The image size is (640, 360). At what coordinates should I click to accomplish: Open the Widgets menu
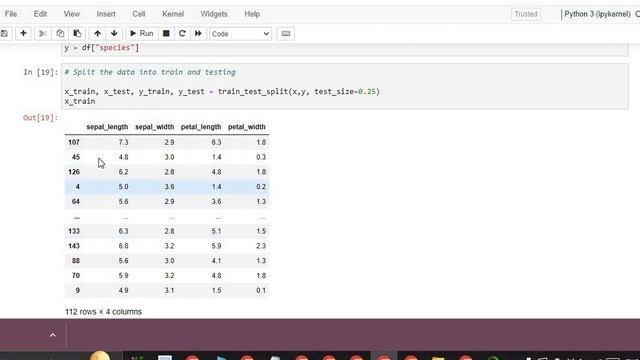tap(213, 14)
